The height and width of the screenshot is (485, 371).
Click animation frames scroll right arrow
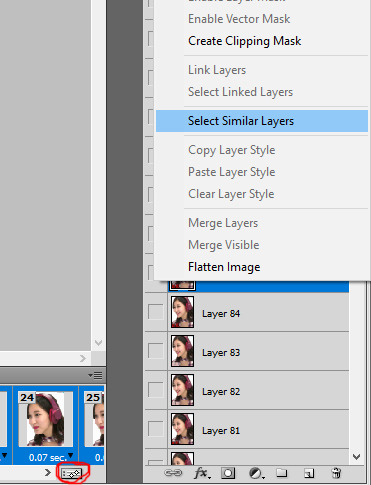click(48, 473)
